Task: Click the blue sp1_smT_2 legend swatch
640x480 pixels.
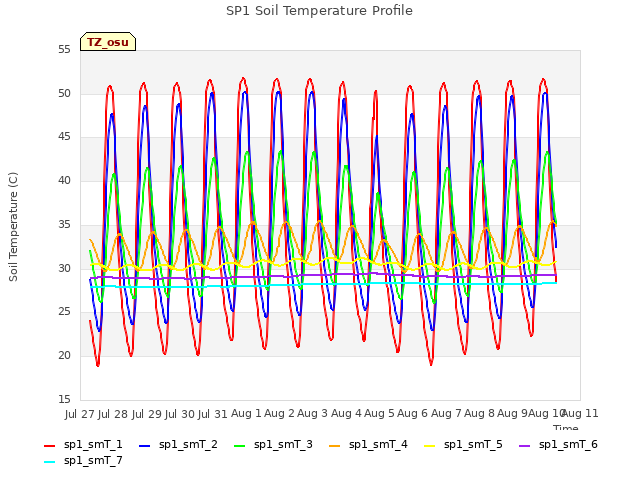Action: coord(144,446)
